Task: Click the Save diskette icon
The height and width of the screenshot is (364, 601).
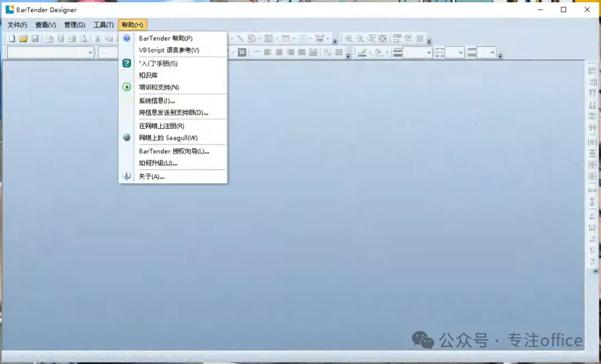Action: click(35, 38)
